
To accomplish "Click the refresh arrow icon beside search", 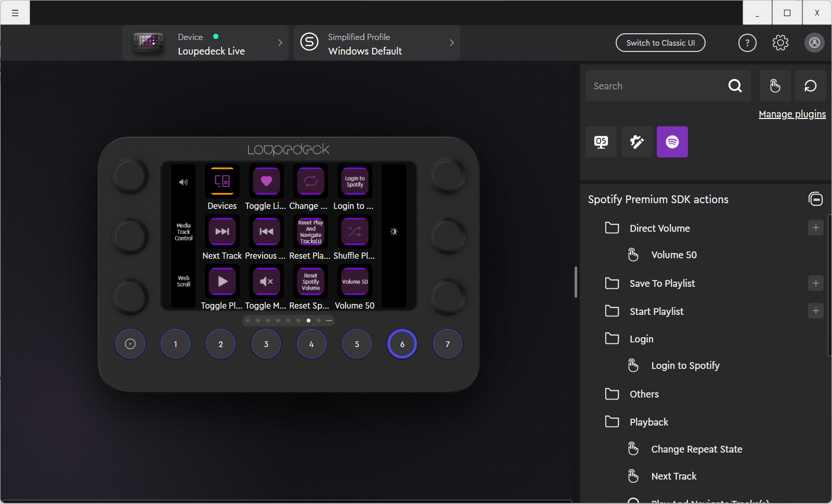I will 811,86.
